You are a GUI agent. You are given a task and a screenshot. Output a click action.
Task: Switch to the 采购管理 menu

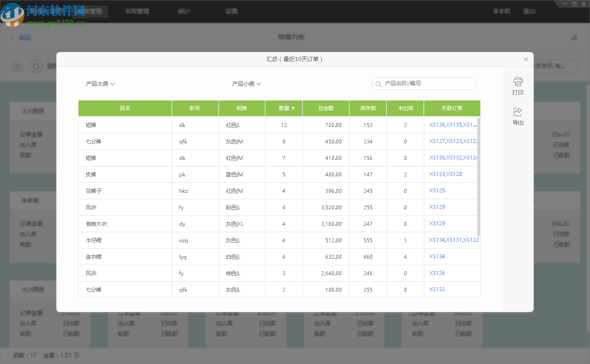pos(137,12)
